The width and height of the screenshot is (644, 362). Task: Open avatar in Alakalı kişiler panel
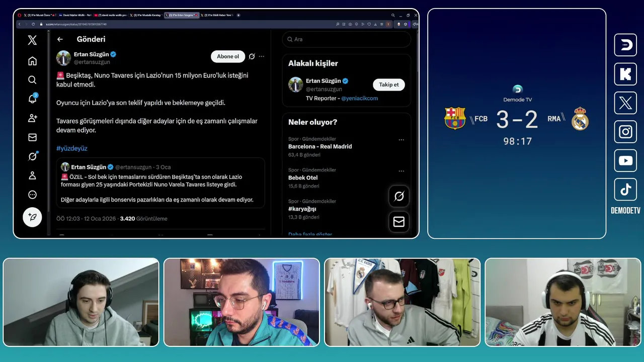tap(296, 84)
